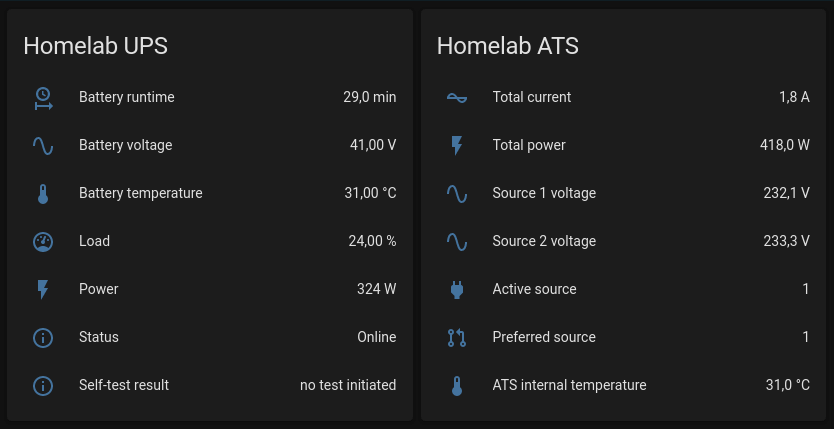Screen dimensions: 834x429
Task: Click the Battery voltage sine wave icon
Action: [x=43, y=145]
